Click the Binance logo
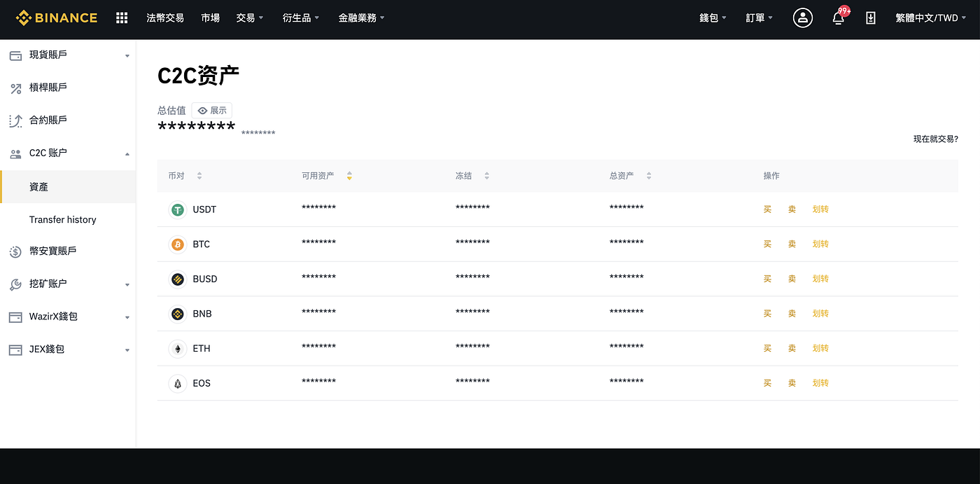Screen dimensions: 980x484 click(57, 18)
